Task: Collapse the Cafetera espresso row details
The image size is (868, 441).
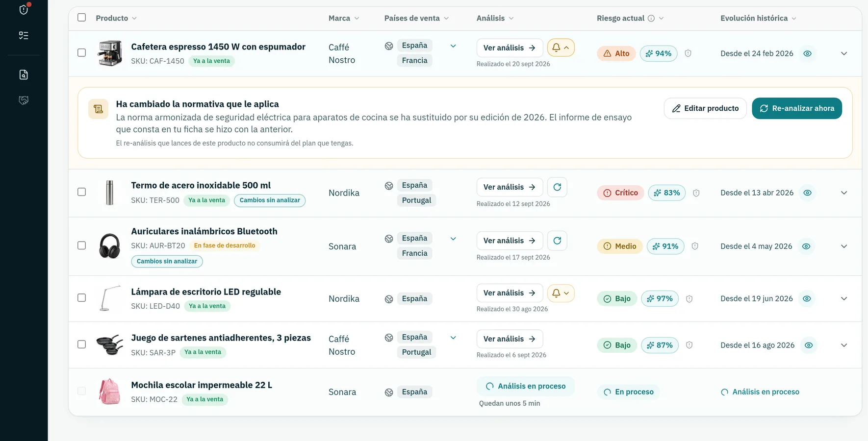Action: coord(844,53)
